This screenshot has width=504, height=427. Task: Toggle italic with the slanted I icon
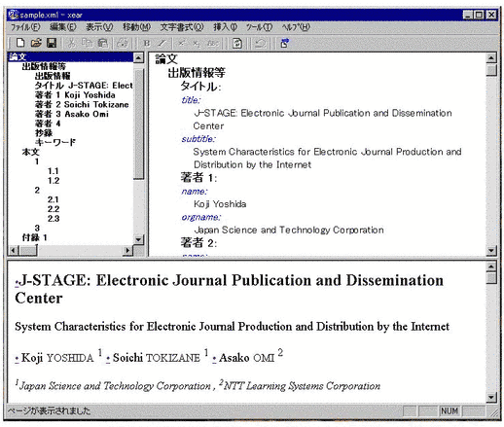[x=162, y=43]
